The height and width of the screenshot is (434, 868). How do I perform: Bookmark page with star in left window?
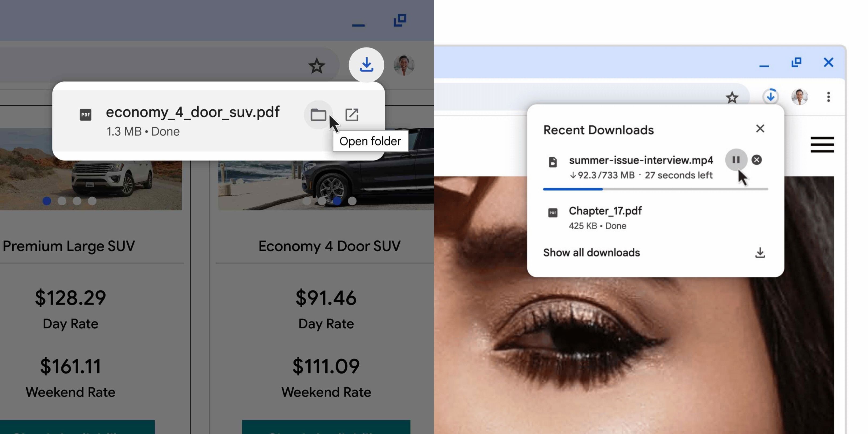pos(316,66)
